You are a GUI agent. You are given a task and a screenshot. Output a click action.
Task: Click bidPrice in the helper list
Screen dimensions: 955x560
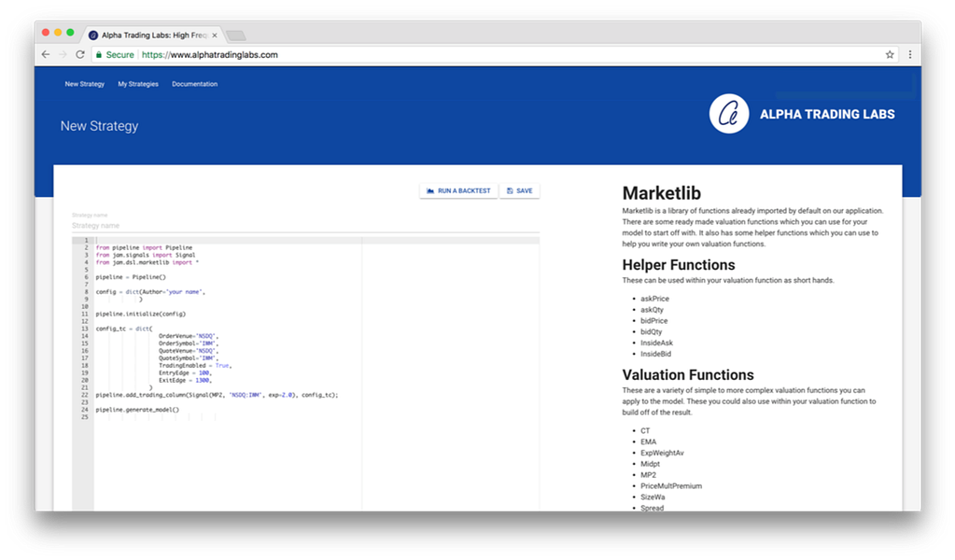click(x=654, y=320)
